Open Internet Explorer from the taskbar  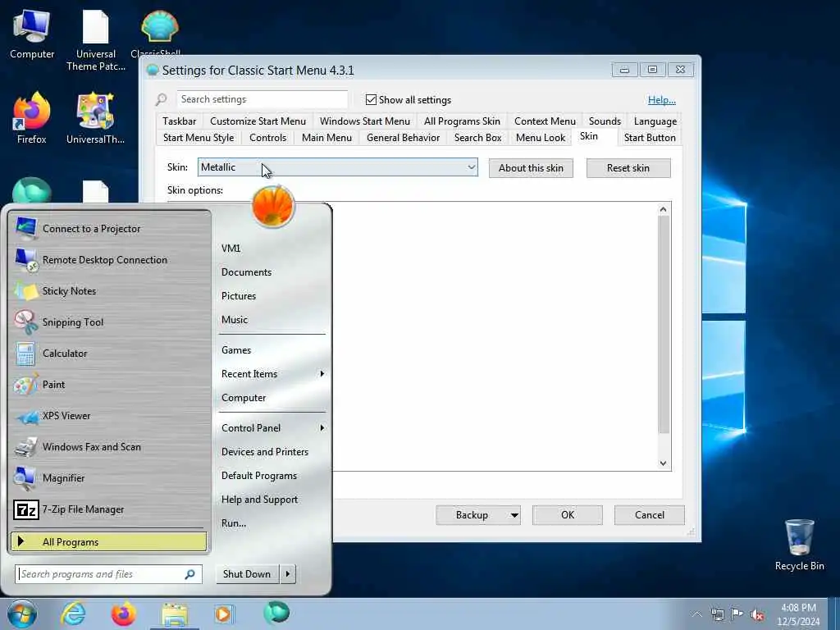click(73, 614)
